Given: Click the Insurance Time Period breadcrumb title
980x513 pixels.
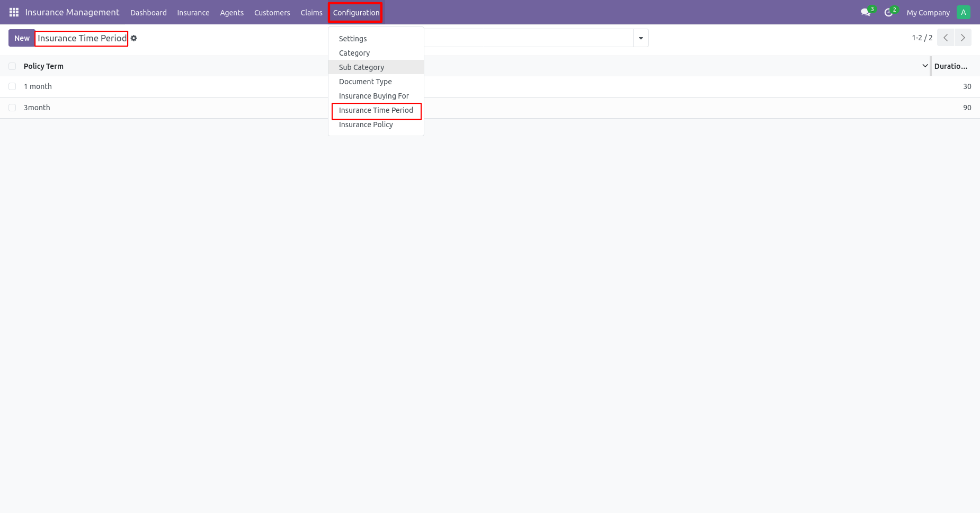Looking at the screenshot, I should click(x=82, y=38).
